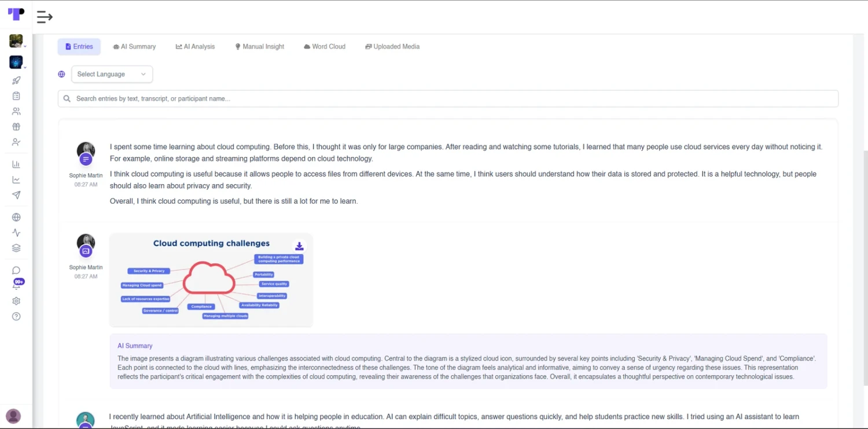Click the AI Summary heading under the image
Viewport: 868px width, 429px height.
[x=135, y=346]
